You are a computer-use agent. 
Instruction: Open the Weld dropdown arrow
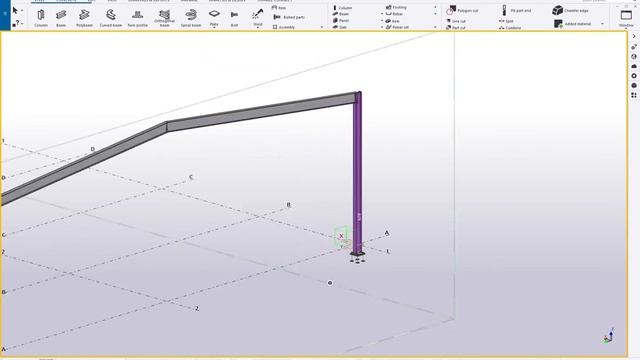point(258,28)
